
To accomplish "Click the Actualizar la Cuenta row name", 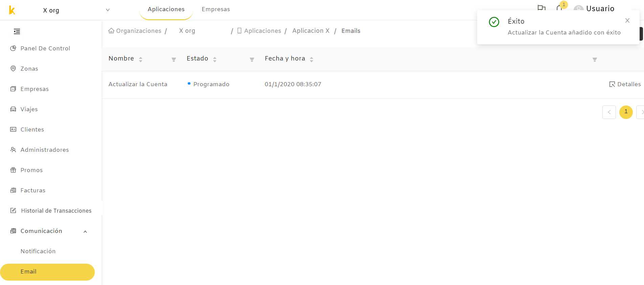I will click(138, 84).
